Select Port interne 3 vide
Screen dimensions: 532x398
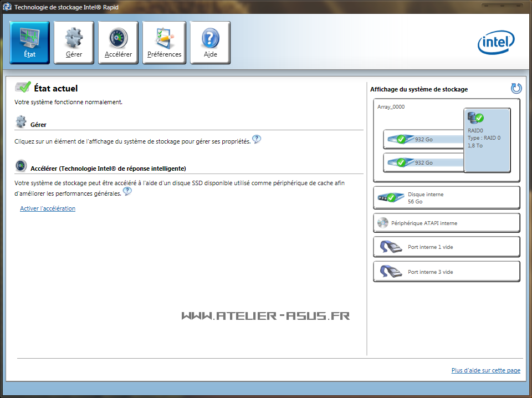(446, 272)
